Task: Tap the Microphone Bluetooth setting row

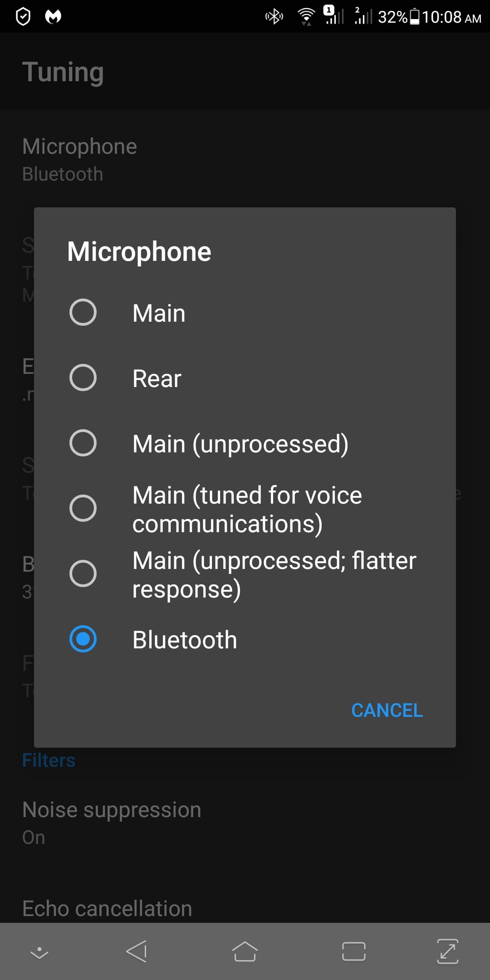Action: pyautogui.click(x=245, y=159)
